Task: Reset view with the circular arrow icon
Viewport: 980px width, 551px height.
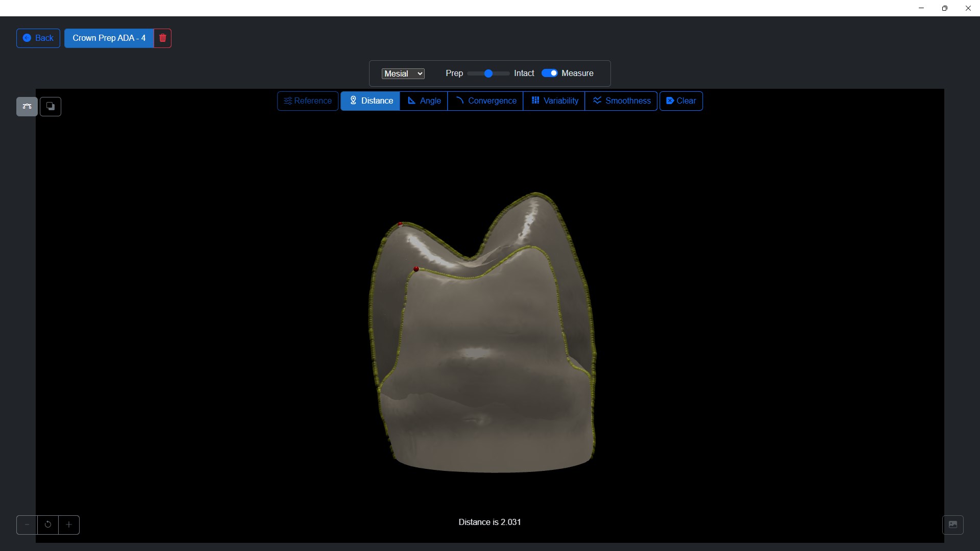Action: click(x=48, y=524)
